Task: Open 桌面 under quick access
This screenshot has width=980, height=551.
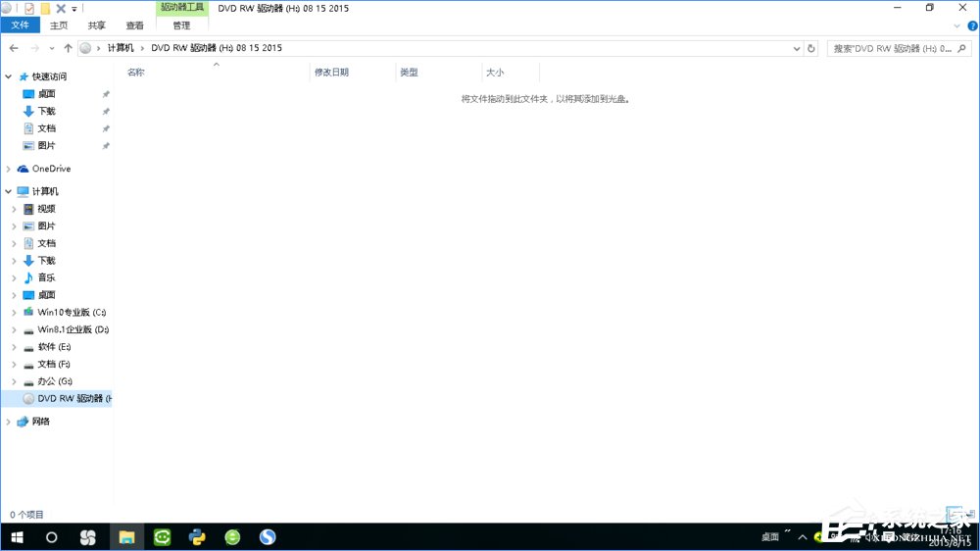Action: pyautogui.click(x=46, y=94)
